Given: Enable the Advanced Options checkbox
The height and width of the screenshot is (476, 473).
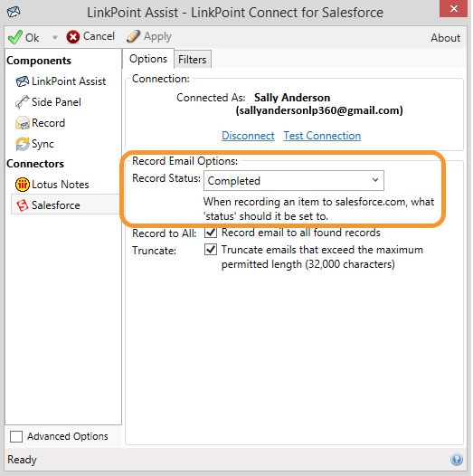Looking at the screenshot, I should [16, 436].
